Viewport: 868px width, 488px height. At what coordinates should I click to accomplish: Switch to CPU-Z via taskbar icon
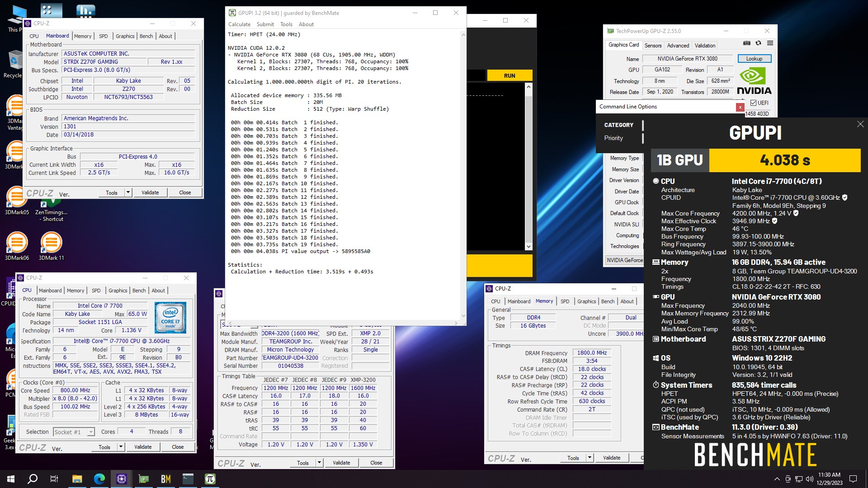tap(122, 479)
